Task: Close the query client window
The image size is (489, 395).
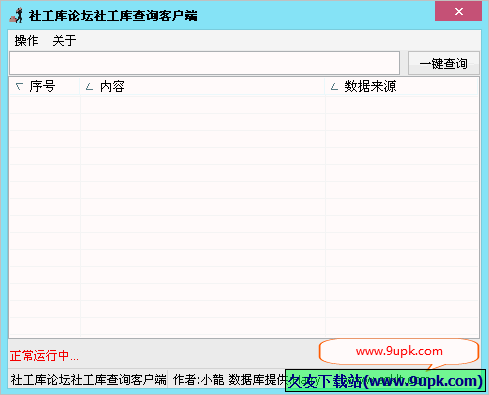Action: 458,11
